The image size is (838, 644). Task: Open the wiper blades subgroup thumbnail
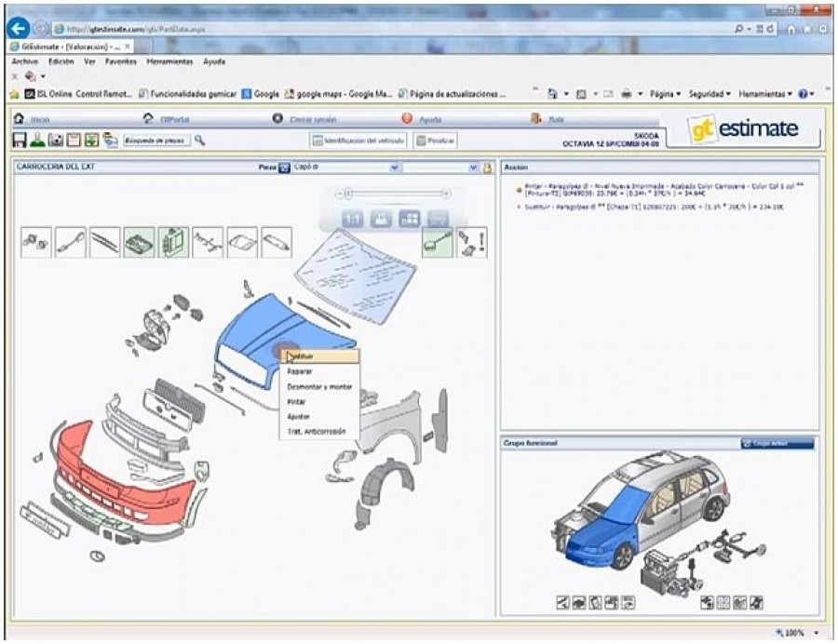[x=104, y=243]
